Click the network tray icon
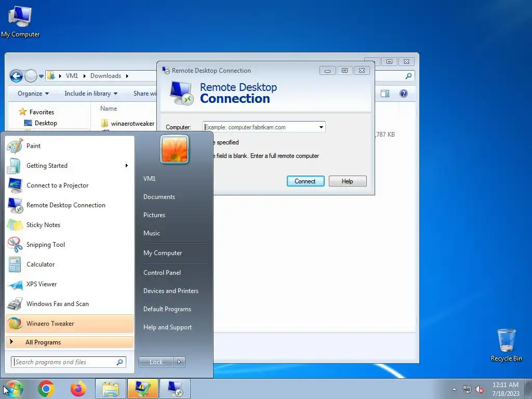Screen dimensions: 532x399 467,390
